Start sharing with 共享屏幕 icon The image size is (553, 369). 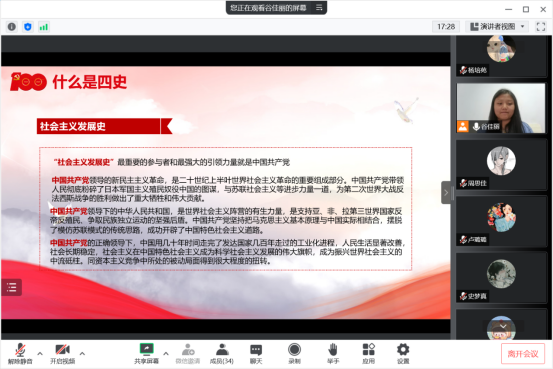[146, 353]
